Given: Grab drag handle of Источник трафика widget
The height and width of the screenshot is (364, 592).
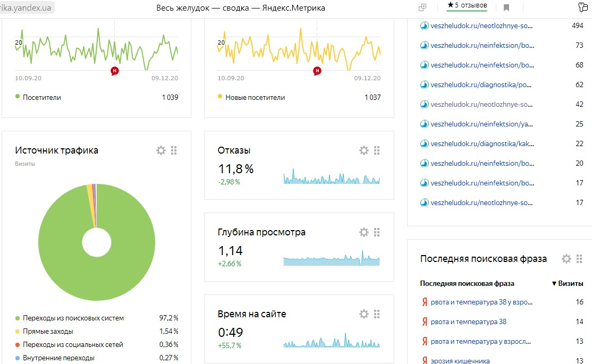Looking at the screenshot, I should 174,150.
